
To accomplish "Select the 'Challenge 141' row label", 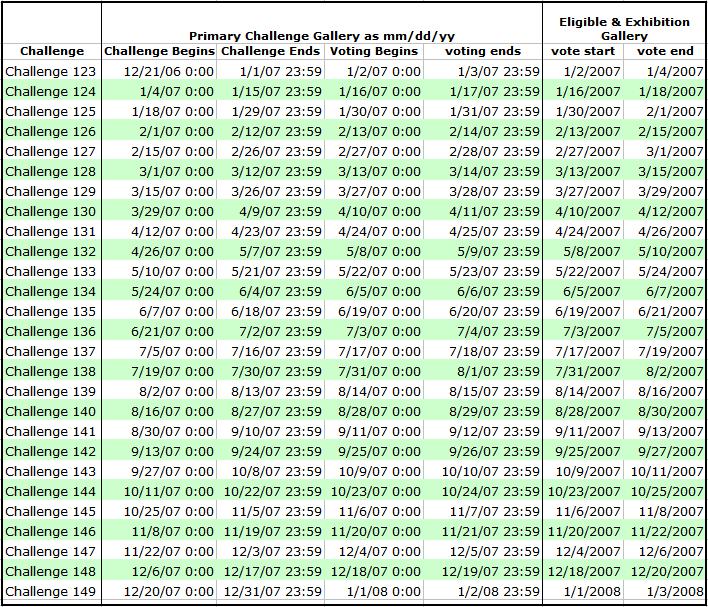I will (x=51, y=431).
